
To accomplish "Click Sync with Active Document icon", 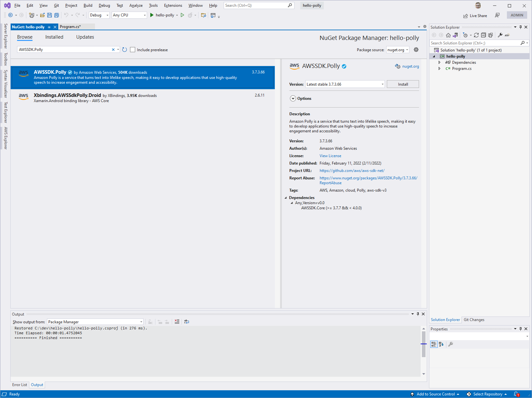I will 476,35.
